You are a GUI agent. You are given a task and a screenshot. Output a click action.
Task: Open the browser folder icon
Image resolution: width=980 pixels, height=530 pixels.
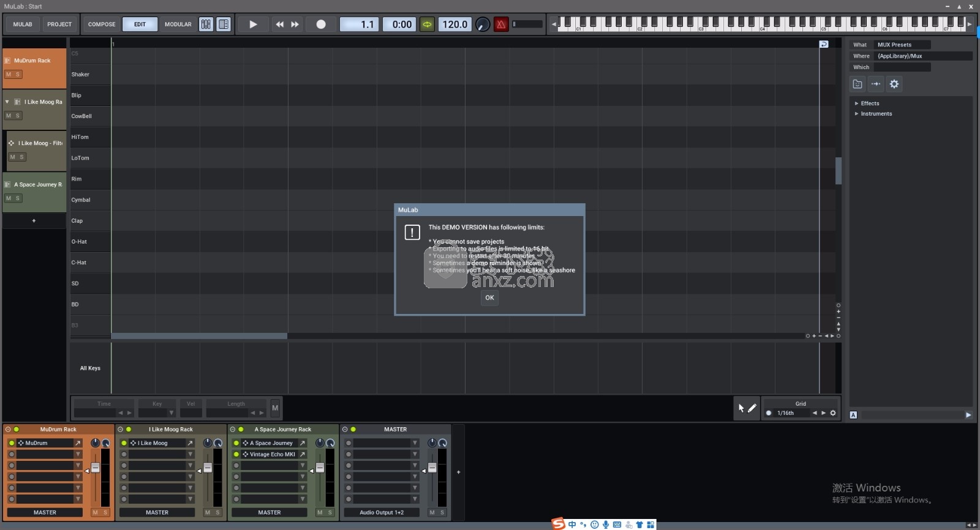[x=858, y=84]
